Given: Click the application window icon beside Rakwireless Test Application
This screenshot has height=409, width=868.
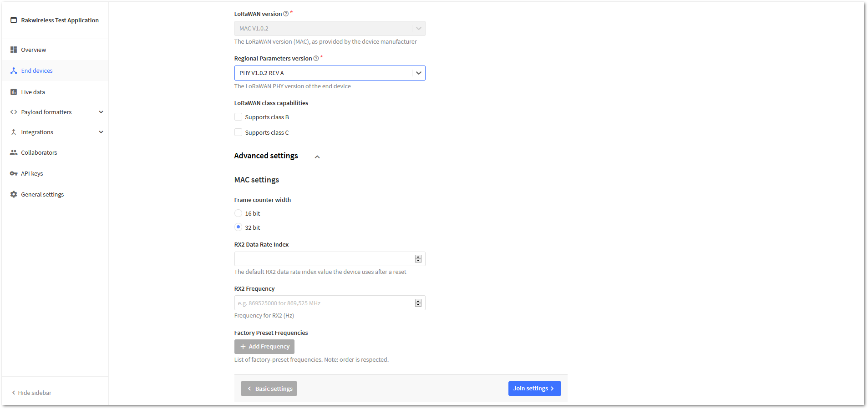Looking at the screenshot, I should pyautogui.click(x=14, y=20).
